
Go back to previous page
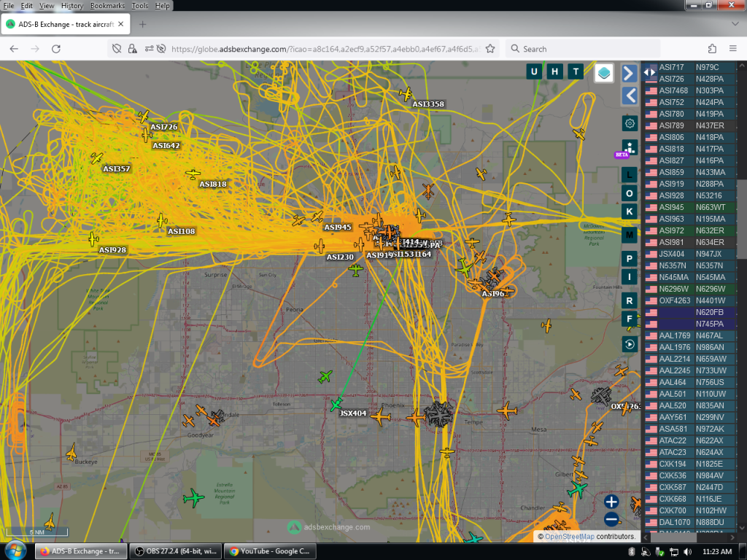14,49
